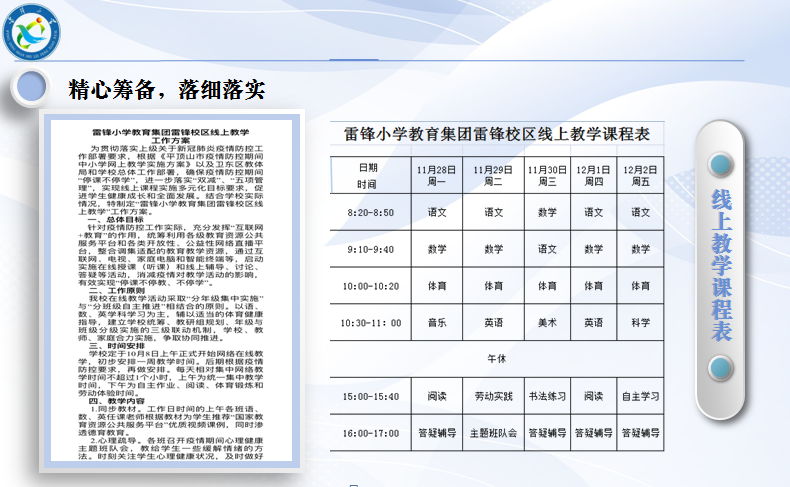Click the 自主学习 cell in Friday column
The width and height of the screenshot is (790, 487).
(640, 396)
